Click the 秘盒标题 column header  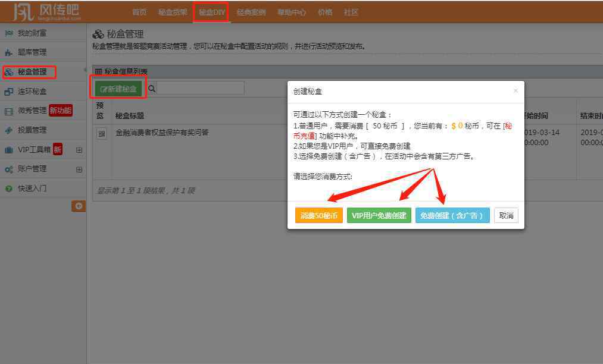point(130,116)
